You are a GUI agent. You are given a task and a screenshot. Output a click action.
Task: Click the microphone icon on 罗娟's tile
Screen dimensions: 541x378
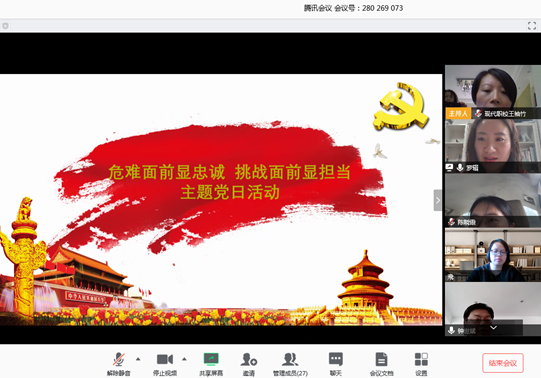coord(460,168)
